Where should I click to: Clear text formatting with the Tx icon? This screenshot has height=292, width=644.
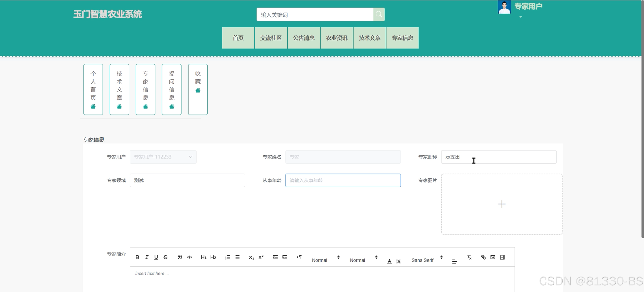tap(469, 257)
